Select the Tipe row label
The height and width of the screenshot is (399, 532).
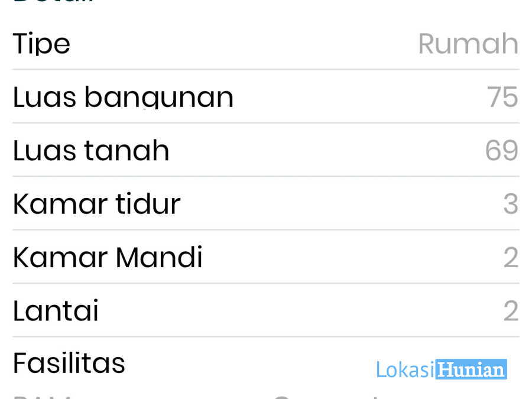41,44
